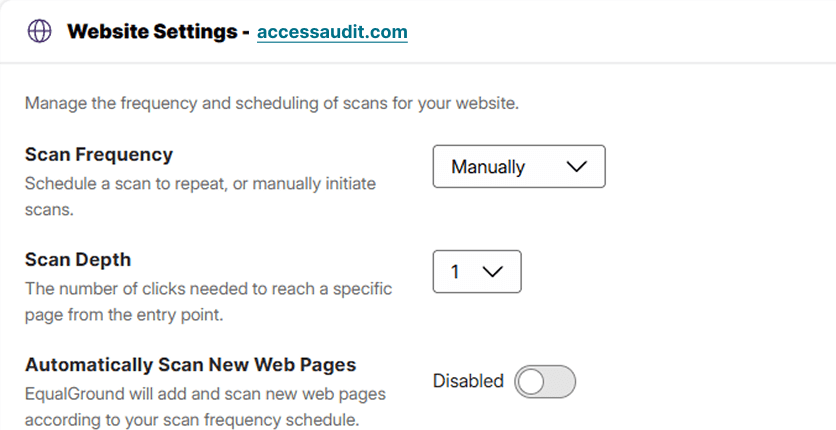
Task: Click the chevron arrow in Scan Depth box
Action: coord(490,271)
